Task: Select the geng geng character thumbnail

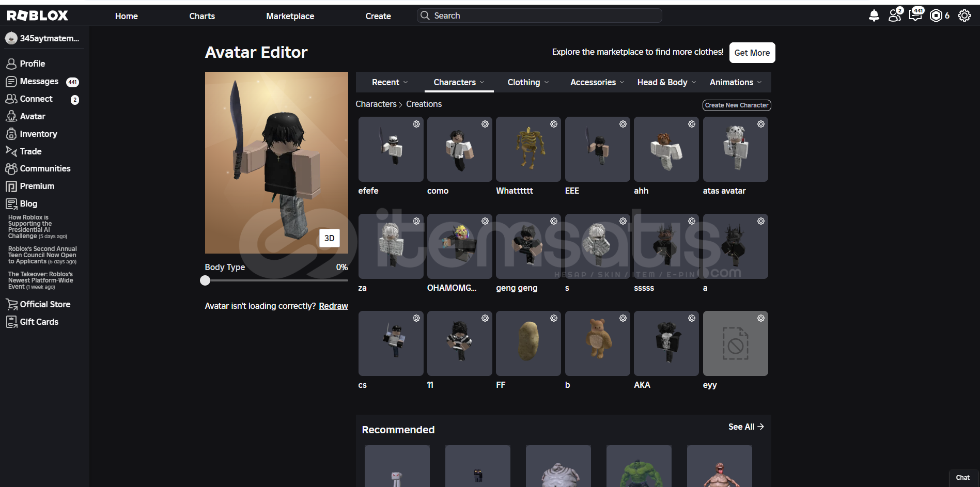Action: [x=528, y=246]
